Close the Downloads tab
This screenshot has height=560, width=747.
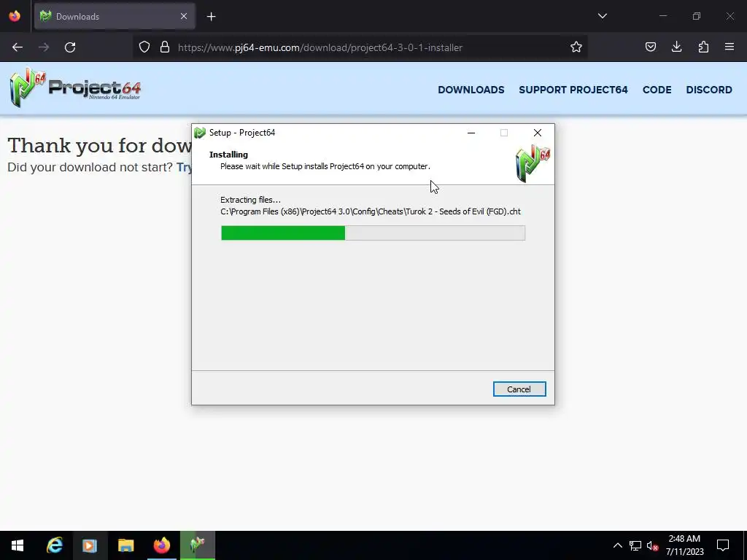(184, 16)
